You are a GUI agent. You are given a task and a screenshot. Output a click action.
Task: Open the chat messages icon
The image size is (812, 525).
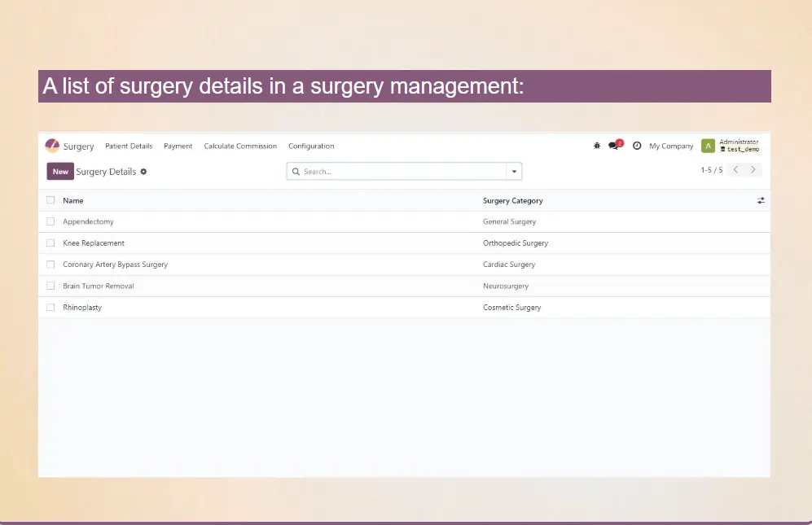614,146
